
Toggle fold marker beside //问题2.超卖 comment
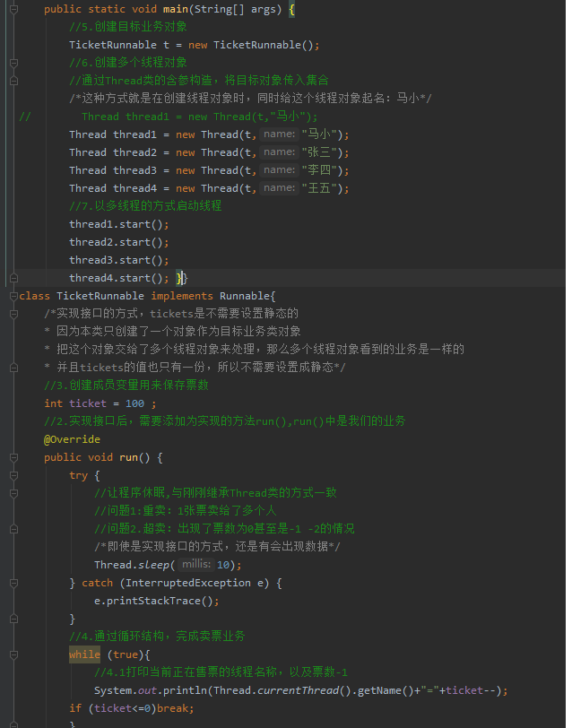tap(14, 529)
